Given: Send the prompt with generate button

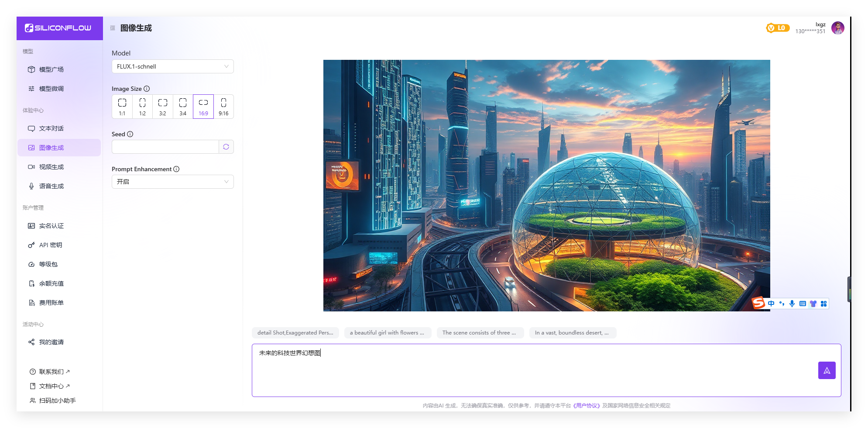Looking at the screenshot, I should pyautogui.click(x=827, y=370).
